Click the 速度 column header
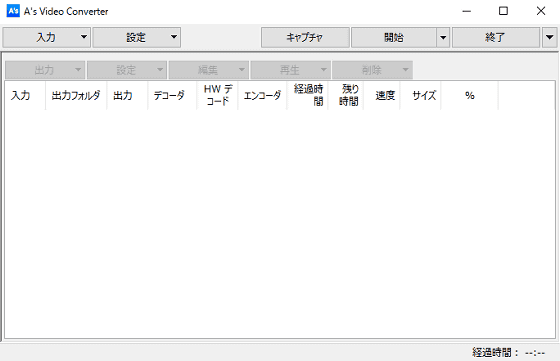This screenshot has width=560, height=361. click(382, 96)
